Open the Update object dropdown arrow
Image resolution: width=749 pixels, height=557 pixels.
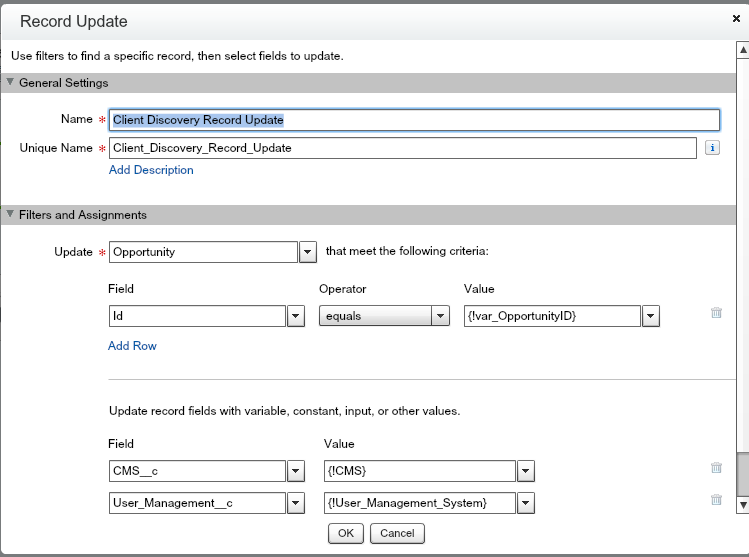click(308, 252)
